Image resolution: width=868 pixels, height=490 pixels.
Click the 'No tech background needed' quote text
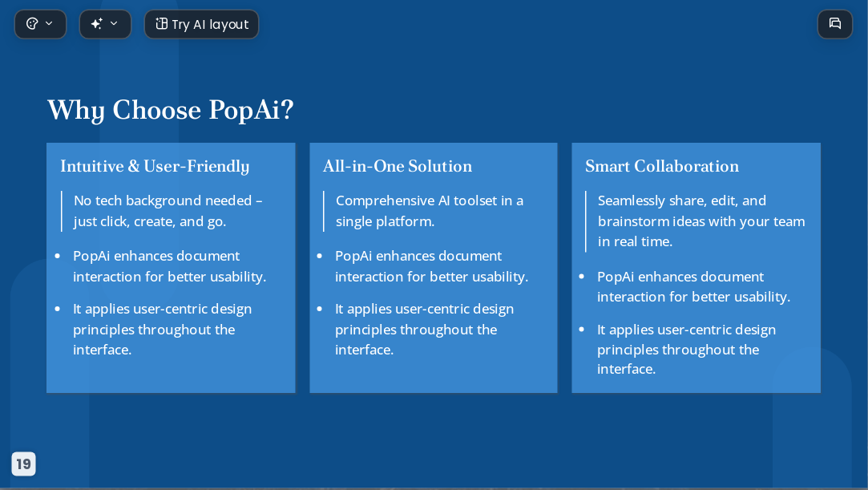click(x=168, y=211)
